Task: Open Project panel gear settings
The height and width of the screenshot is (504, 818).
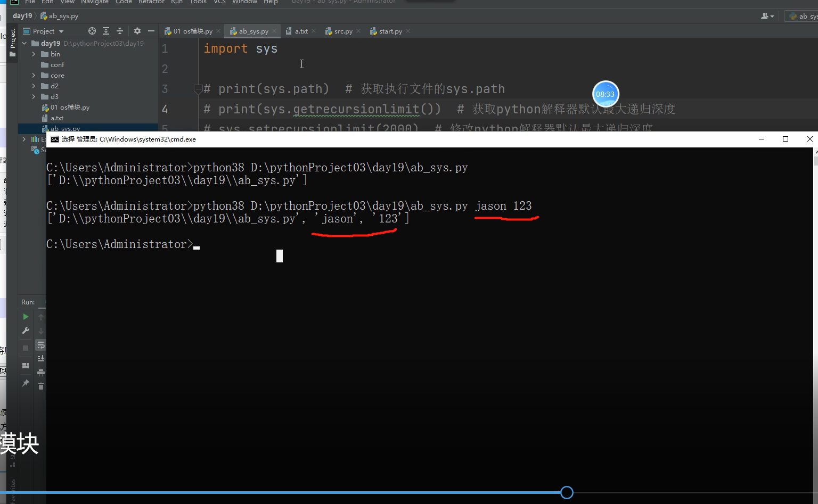Action: (137, 31)
